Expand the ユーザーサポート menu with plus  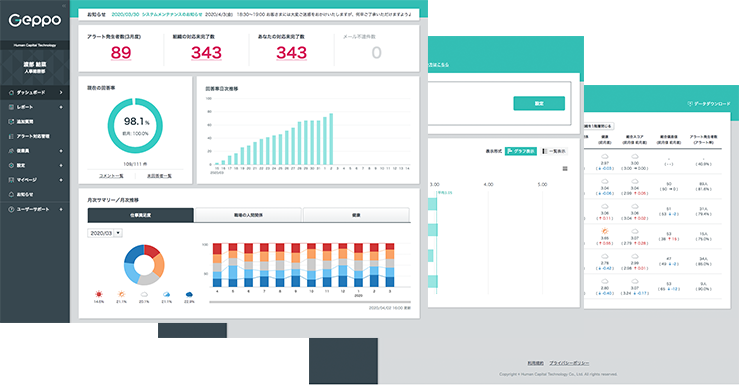[x=61, y=209]
